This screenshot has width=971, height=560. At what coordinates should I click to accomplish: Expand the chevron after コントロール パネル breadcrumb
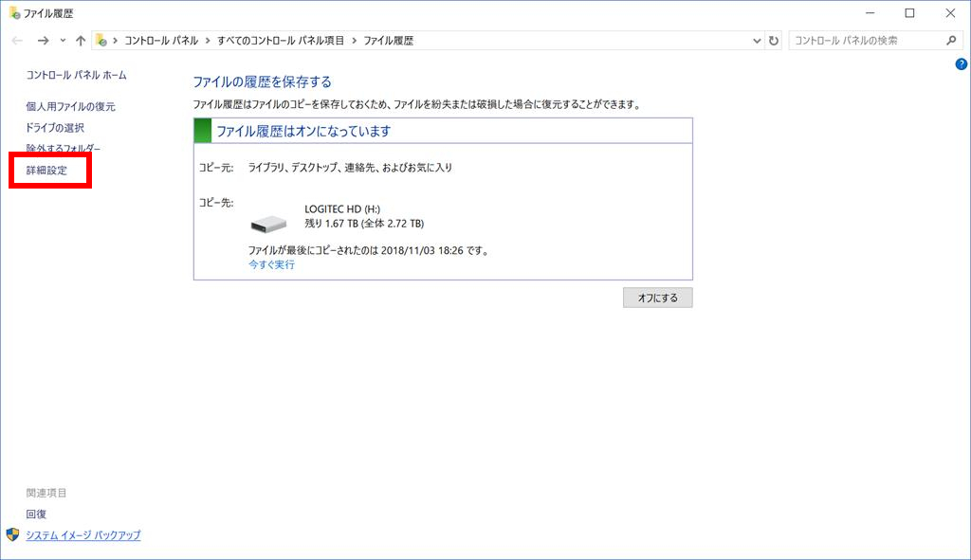point(207,41)
